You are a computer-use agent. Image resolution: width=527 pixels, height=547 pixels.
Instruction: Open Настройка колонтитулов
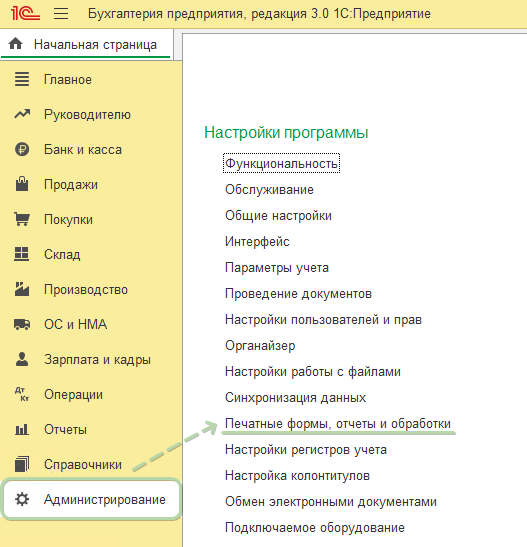pos(297,475)
